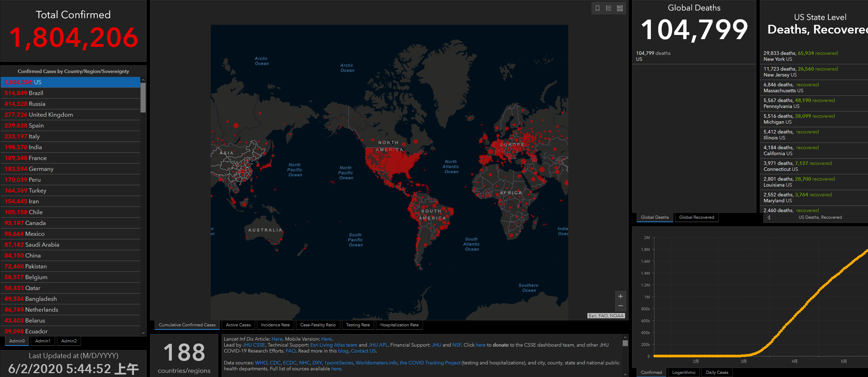The width and height of the screenshot is (868, 377).
Task: Switch list level to Admin1
Action: click(x=43, y=341)
